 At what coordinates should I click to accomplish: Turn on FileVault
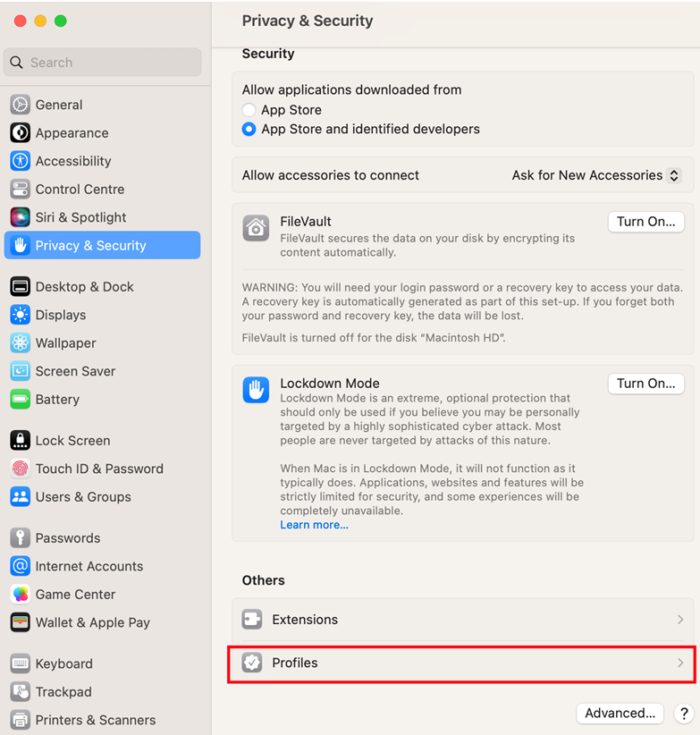tap(645, 222)
